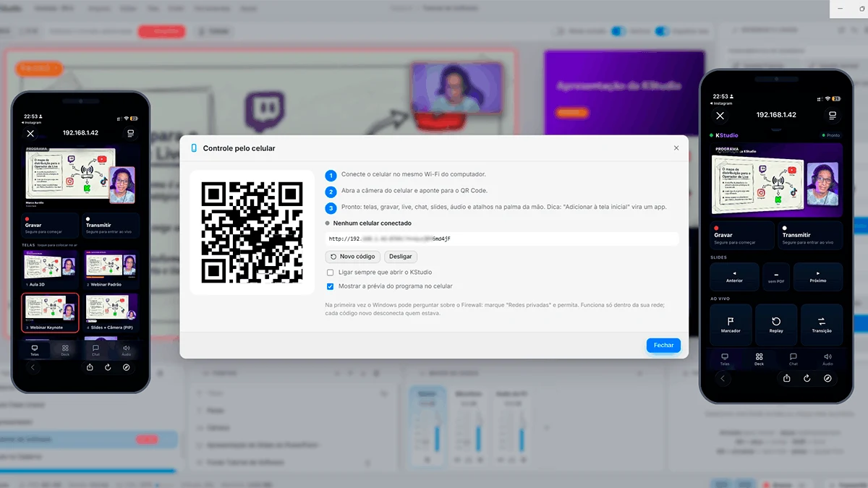Open the Chat tab on right phone
The height and width of the screenshot is (488, 868).
(793, 359)
